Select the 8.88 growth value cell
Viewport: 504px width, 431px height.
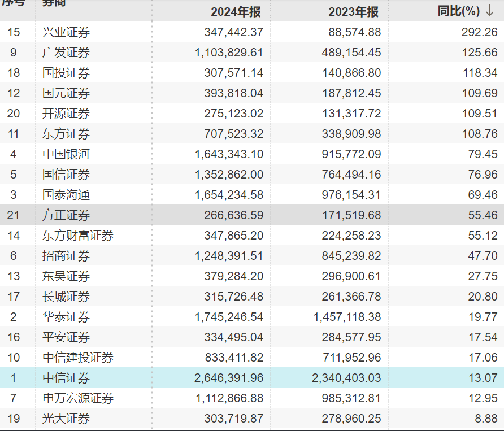486,419
